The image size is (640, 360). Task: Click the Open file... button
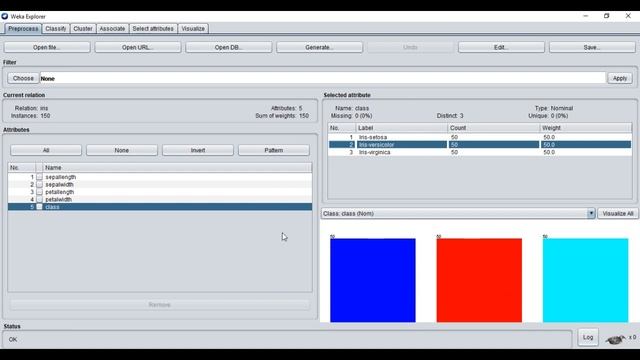(x=47, y=47)
